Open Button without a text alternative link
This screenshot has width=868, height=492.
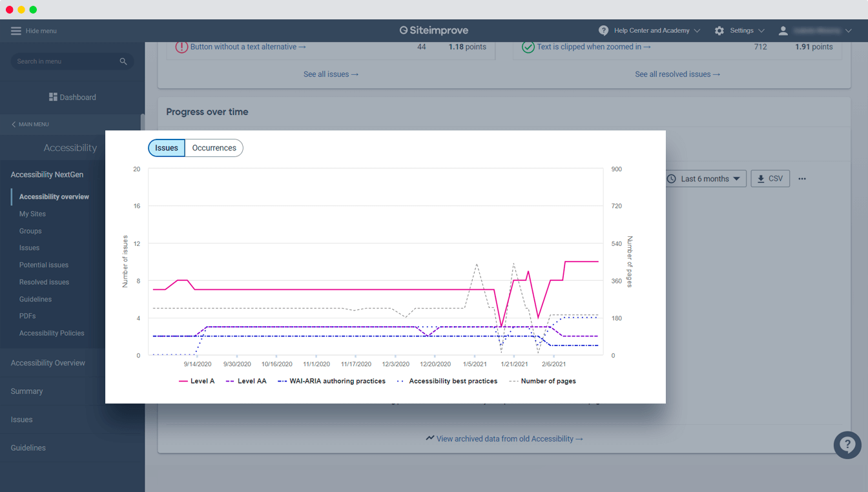(248, 46)
